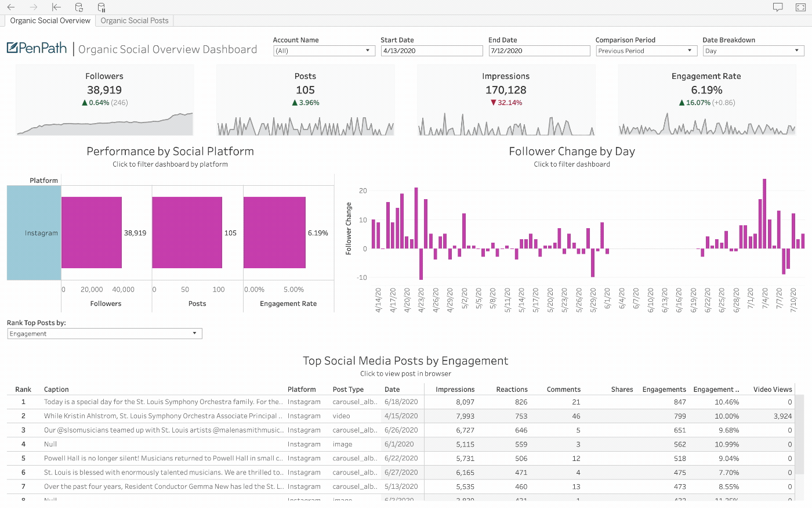Click the date cell 4/15/2020
The image size is (812, 508).
click(x=401, y=416)
